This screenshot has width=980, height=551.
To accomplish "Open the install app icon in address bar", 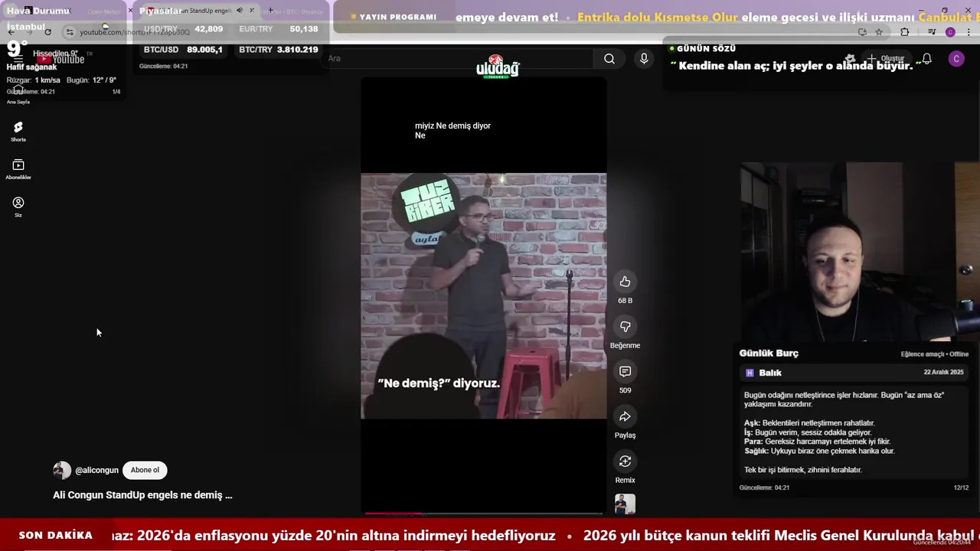I will [x=862, y=31].
